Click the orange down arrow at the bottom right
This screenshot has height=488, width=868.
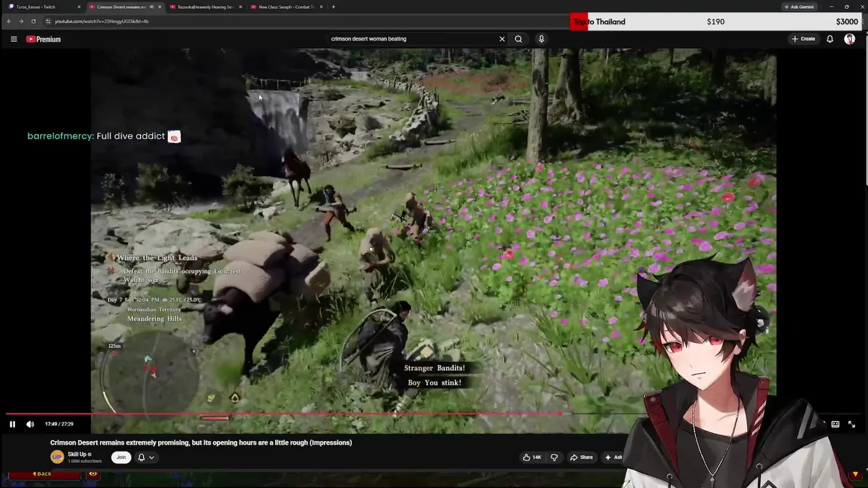(855, 474)
